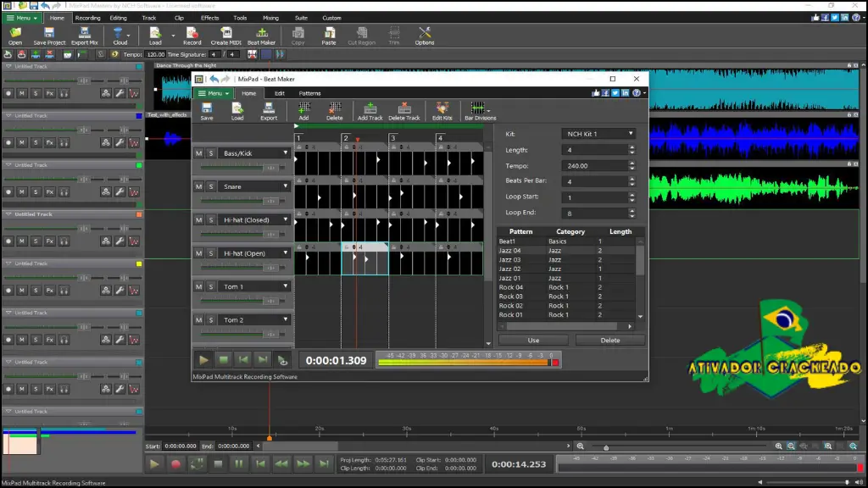Open Mixing tab in MixPad
Viewport: 868px width, 488px height.
click(270, 18)
